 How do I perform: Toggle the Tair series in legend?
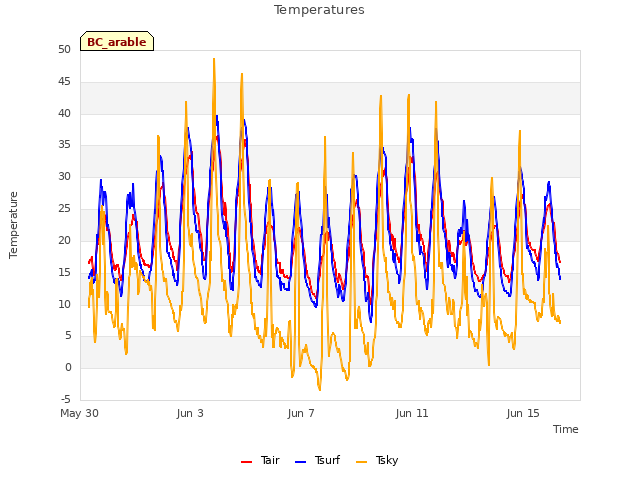click(260, 460)
